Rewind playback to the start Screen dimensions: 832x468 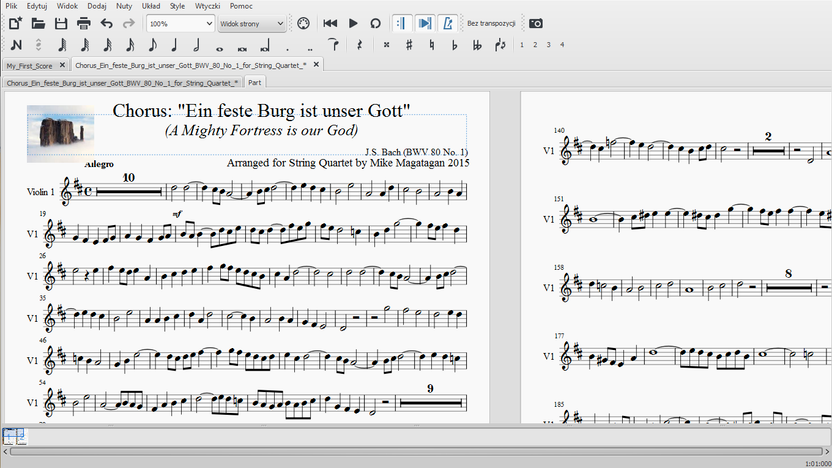(330, 23)
